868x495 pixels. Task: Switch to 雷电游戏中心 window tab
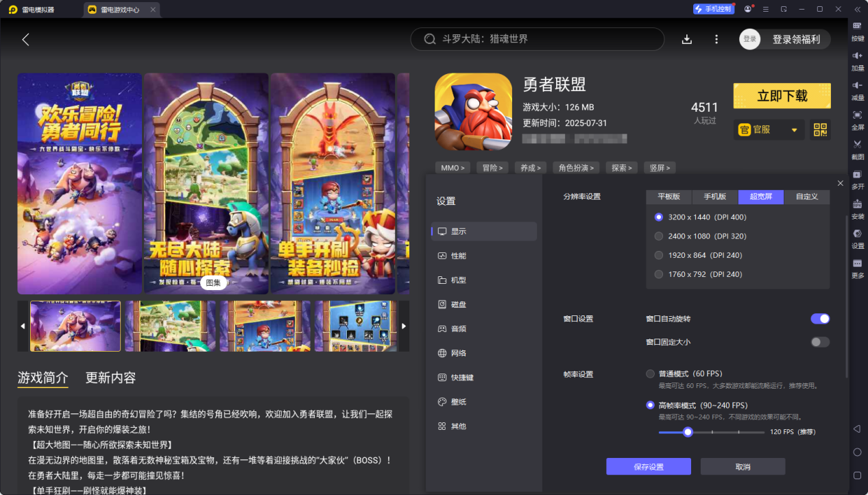tap(121, 10)
